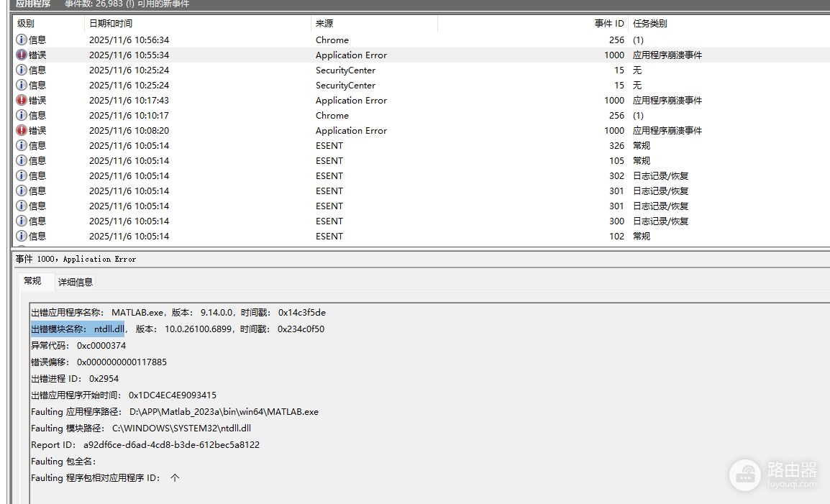Click the 出错进程 ID line 0x2954
Image resolution: width=830 pixels, height=504 pixels.
point(75,378)
